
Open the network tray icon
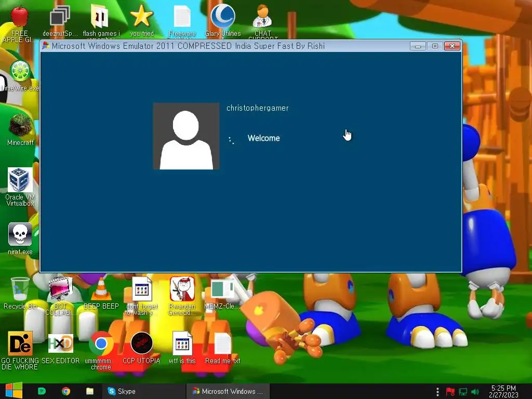click(463, 392)
